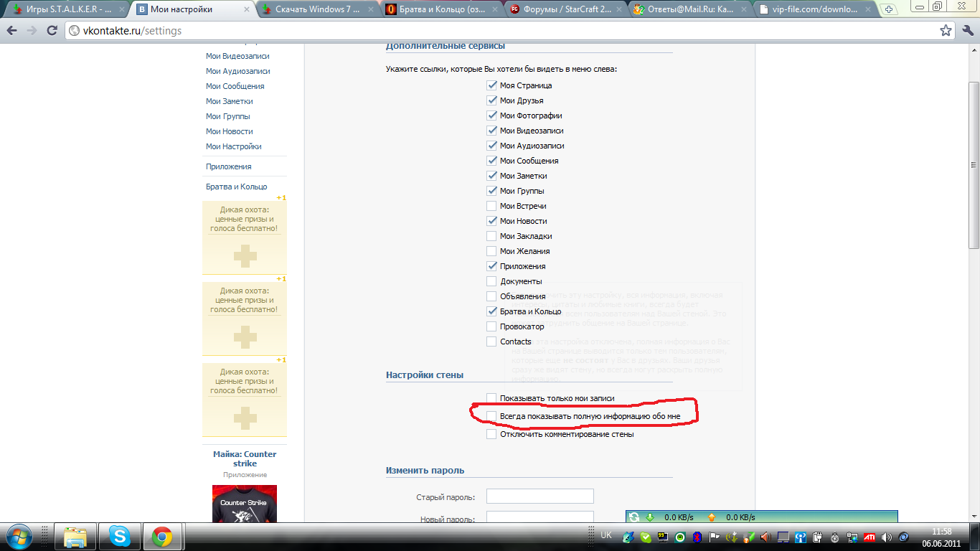Click the orange upload arrow in speed widget
The width and height of the screenshot is (980, 551).
[x=712, y=517]
